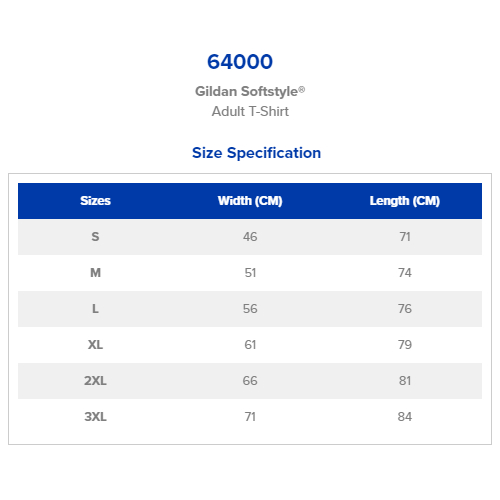Click width value 46 for size S
The image size is (500, 500).
click(250, 237)
